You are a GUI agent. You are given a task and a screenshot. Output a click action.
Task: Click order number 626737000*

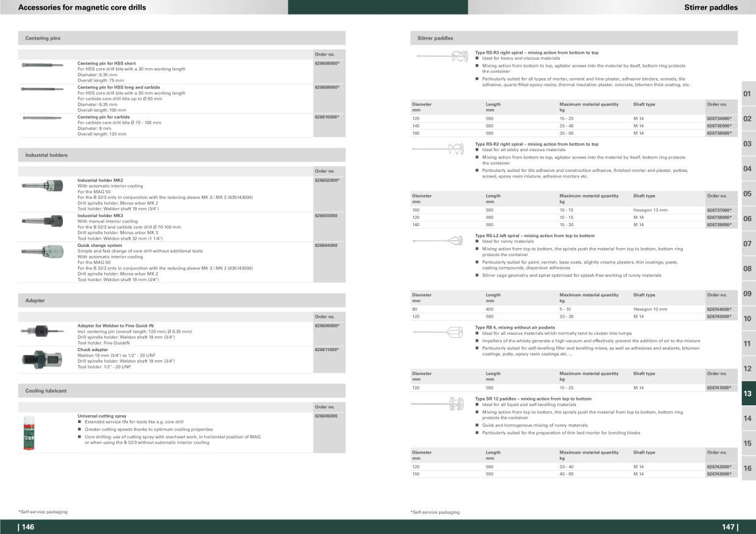point(719,210)
